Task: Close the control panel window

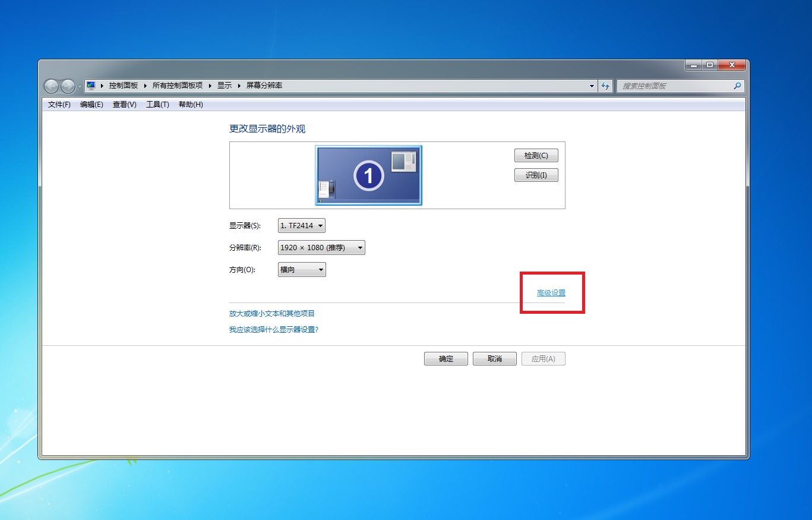Action: click(732, 65)
